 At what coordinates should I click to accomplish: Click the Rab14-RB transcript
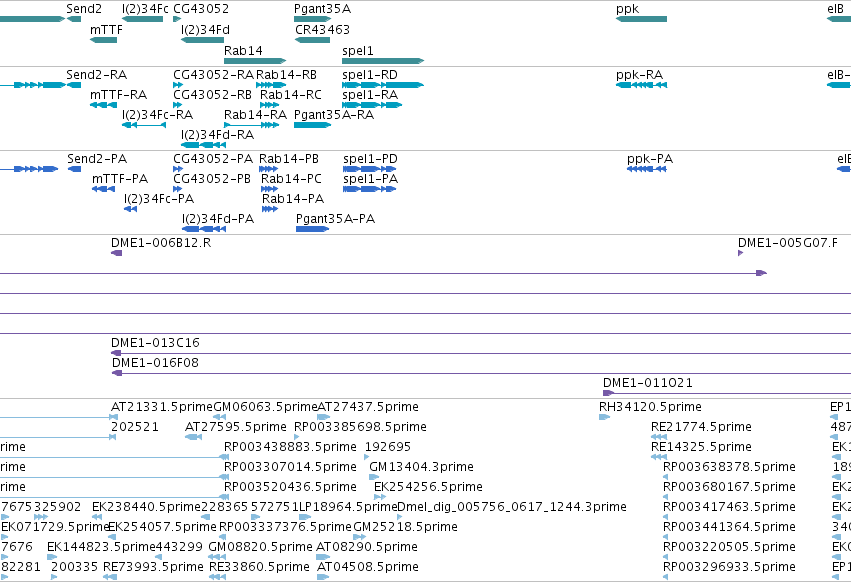click(x=271, y=85)
